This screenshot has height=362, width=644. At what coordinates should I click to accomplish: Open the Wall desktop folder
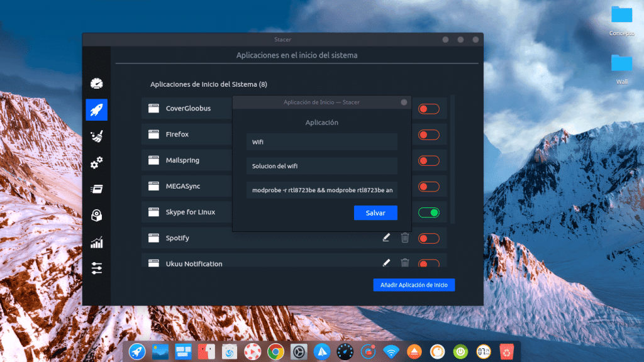[x=621, y=69]
